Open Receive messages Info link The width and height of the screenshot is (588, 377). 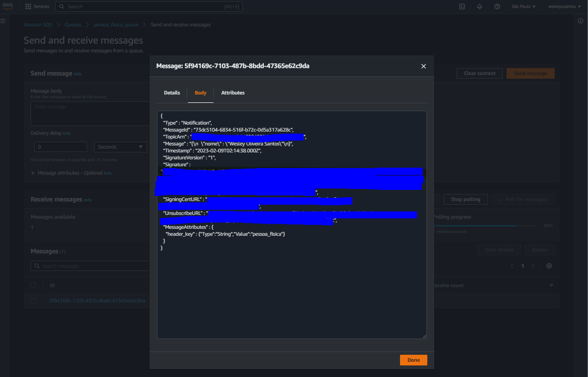click(x=88, y=200)
